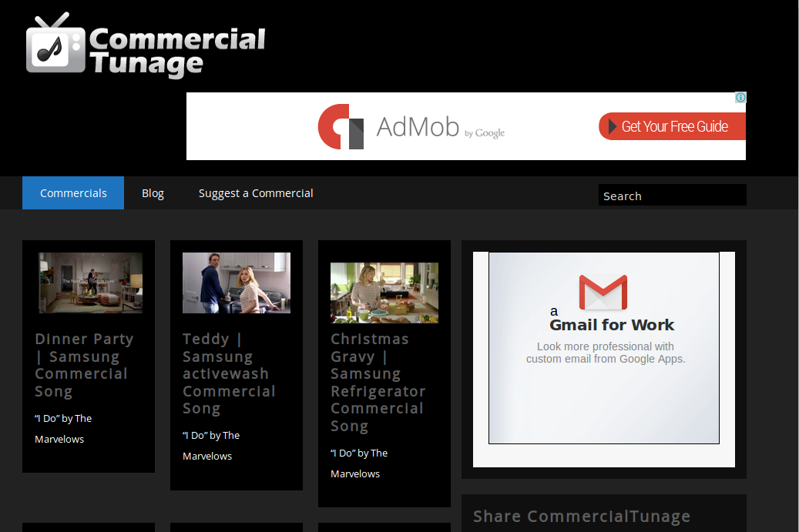Focus the Search input field
The width and height of the screenshot is (799, 532).
click(672, 196)
